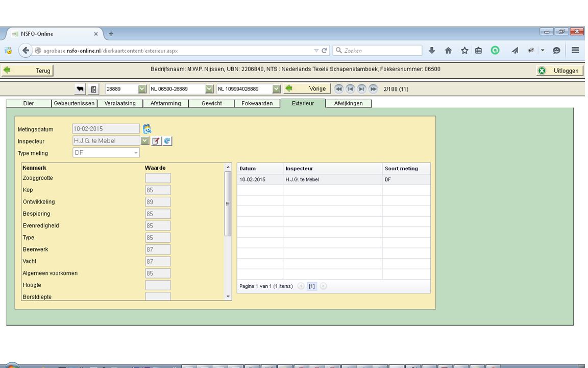Click the refresh inspector blue icon
588x368 pixels.
[x=167, y=141]
